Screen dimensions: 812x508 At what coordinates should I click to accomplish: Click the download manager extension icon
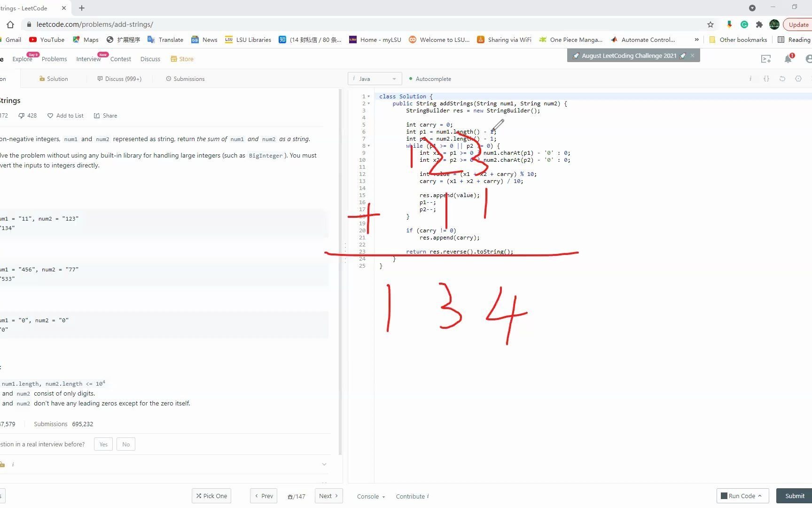[729, 24]
